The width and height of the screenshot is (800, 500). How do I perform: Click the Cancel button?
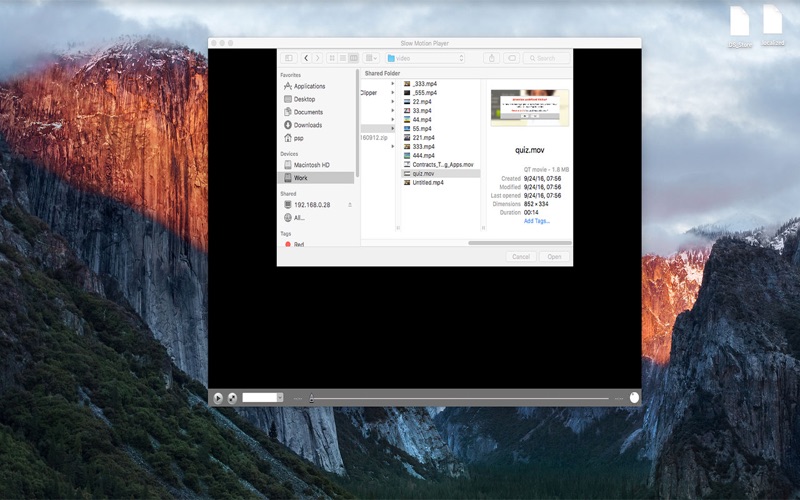(x=521, y=257)
